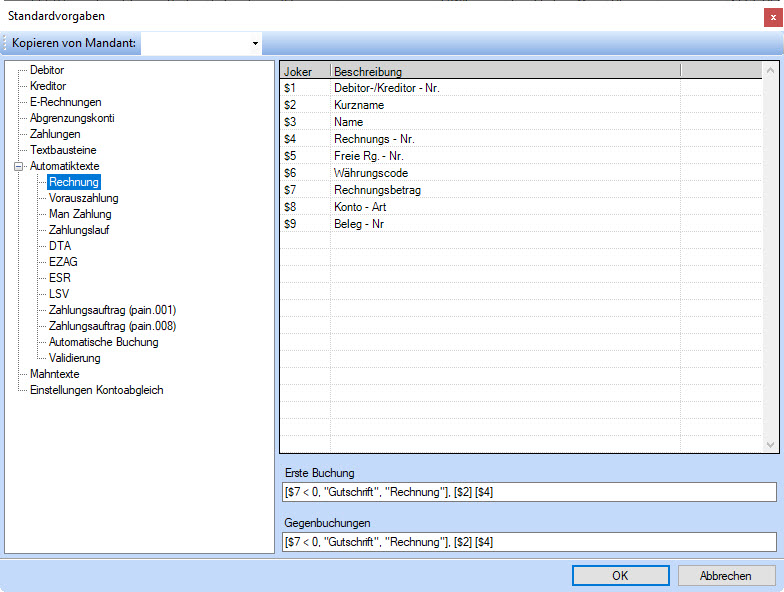784x592 pixels.
Task: Select Vorauszahlung under Automatiktexte
Action: coord(83,198)
